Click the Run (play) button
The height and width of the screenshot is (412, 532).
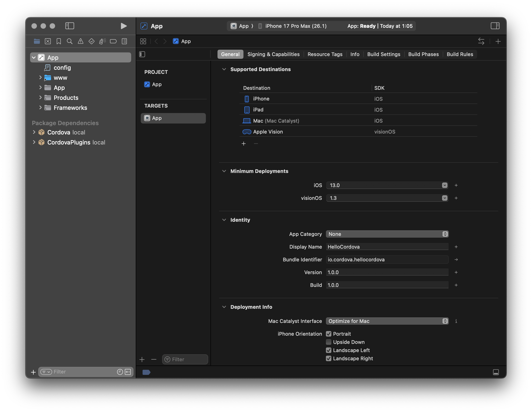(123, 26)
